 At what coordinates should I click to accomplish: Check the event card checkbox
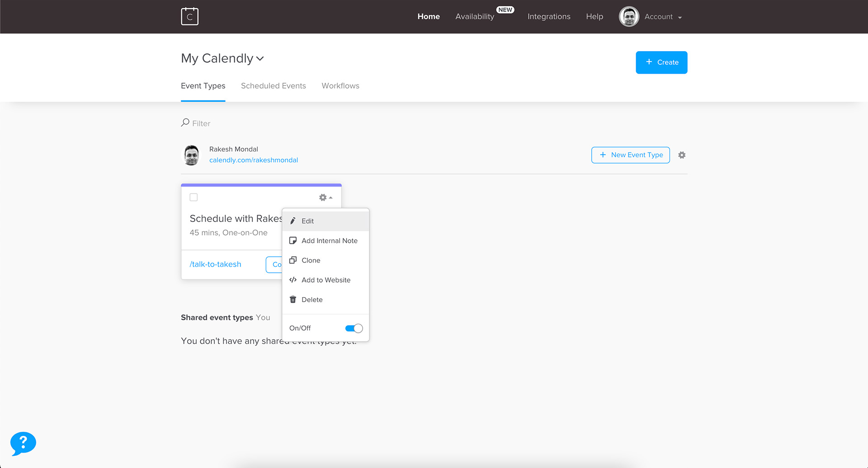click(193, 197)
